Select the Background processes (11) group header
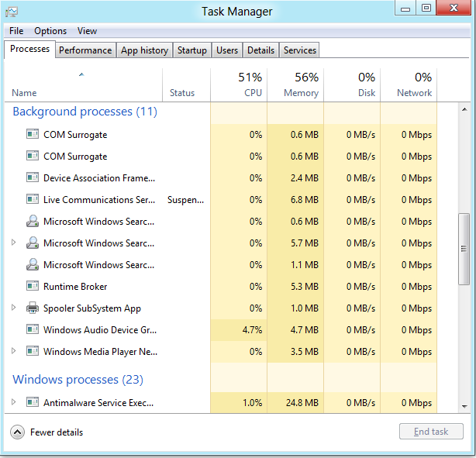Image resolution: width=476 pixels, height=458 pixels. click(x=85, y=112)
